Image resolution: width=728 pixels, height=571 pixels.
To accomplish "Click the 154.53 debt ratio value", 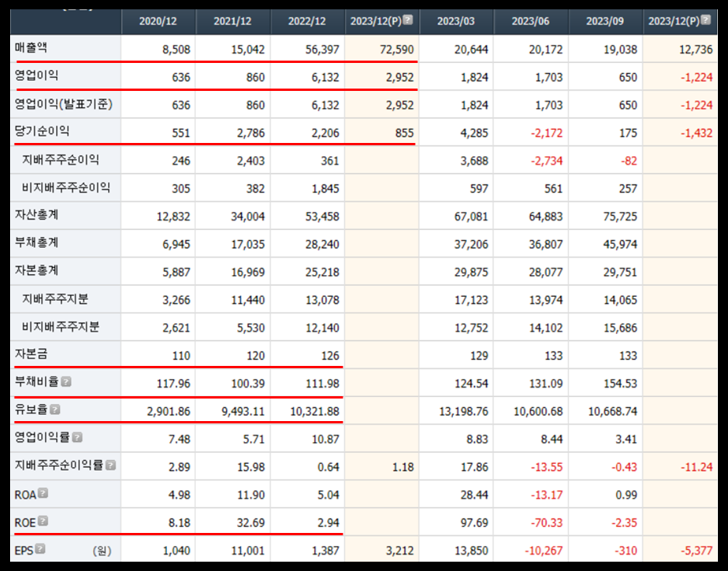I will pos(622,384).
